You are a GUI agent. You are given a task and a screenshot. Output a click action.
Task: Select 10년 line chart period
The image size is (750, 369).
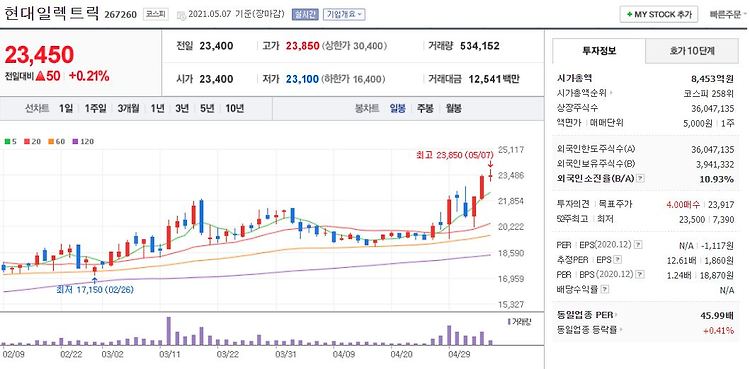pyautogui.click(x=235, y=109)
